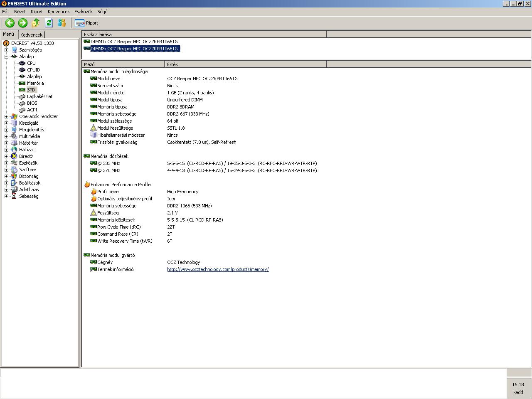This screenshot has width=532, height=399.
Task: Expand the Multimédia tree node
Action: [6, 136]
